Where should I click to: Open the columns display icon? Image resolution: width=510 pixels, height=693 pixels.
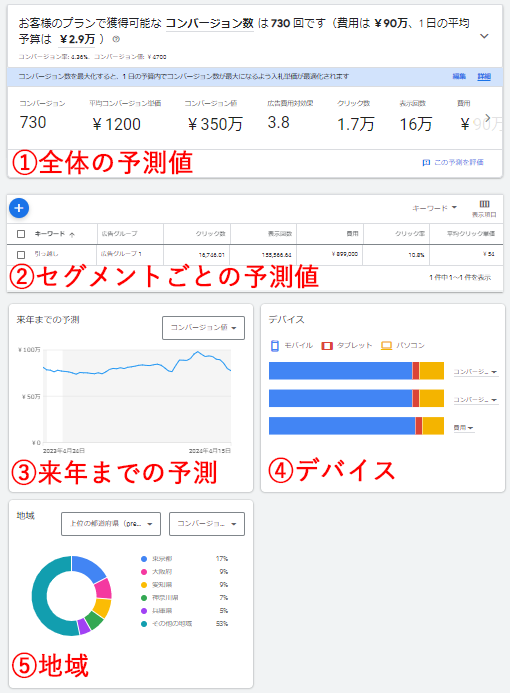(484, 204)
